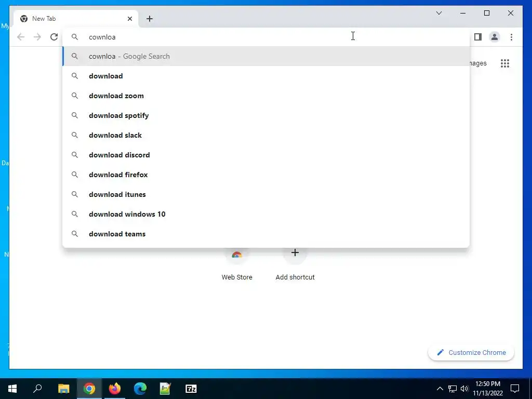This screenshot has height=399, width=532.
Task: Open the Web Store shortcut
Action: 237,265
